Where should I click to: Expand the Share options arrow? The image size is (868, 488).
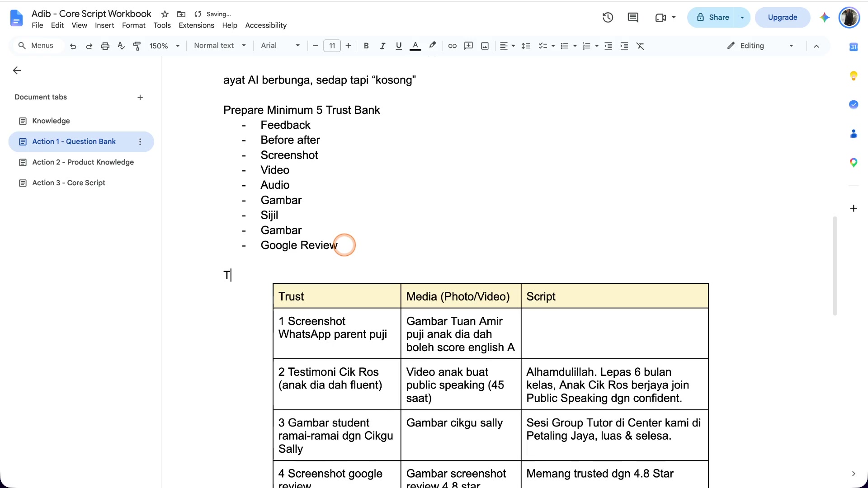point(742,17)
